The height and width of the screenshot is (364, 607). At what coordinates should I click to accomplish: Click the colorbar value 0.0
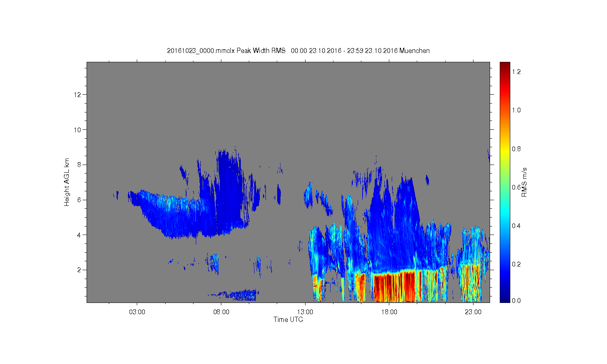(x=516, y=301)
